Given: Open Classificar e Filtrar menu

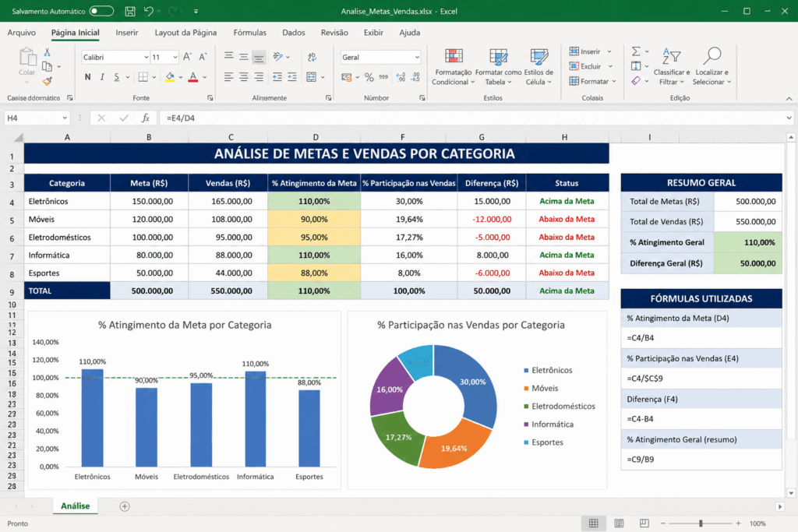Looking at the screenshot, I should point(671,67).
